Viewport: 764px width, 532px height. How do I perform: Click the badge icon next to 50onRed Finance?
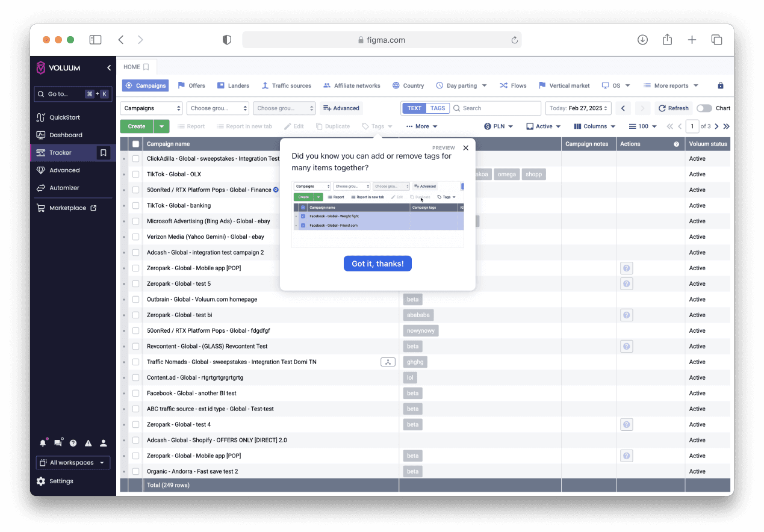[x=276, y=190]
